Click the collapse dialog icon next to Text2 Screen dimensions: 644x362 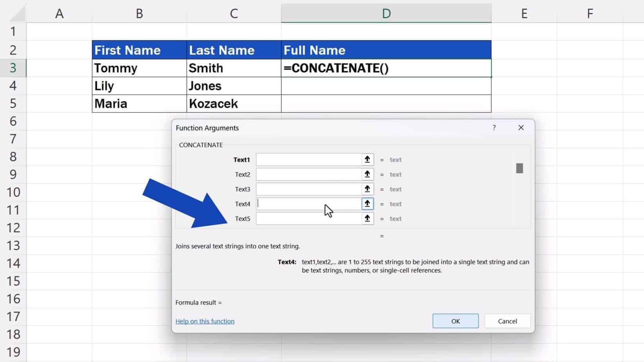pyautogui.click(x=367, y=174)
